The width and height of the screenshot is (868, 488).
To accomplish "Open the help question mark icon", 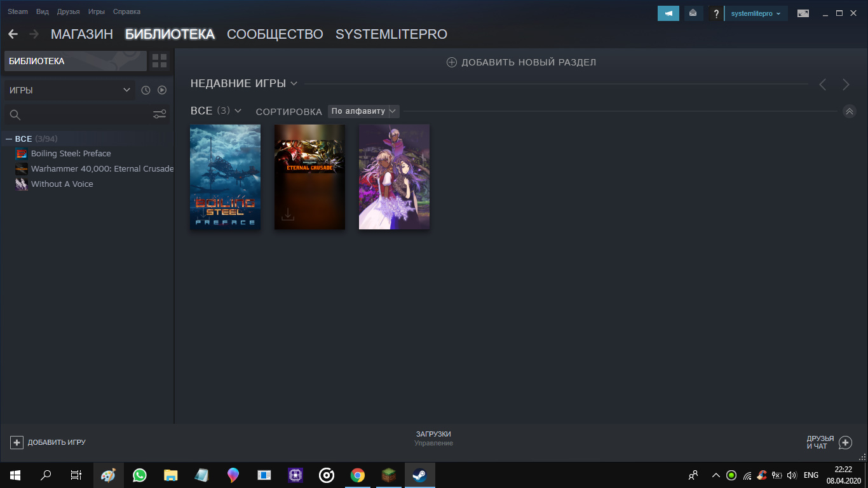I will click(x=716, y=13).
